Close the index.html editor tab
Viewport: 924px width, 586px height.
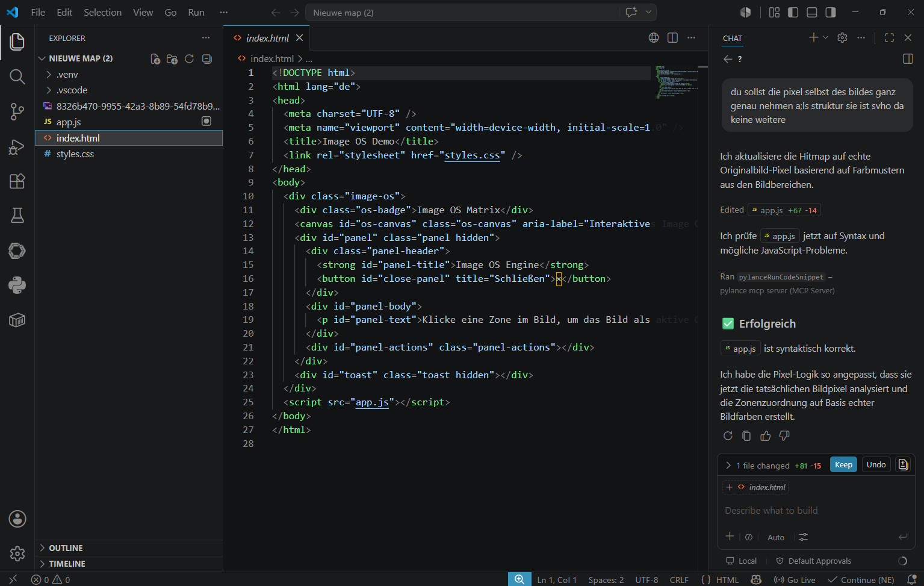[x=299, y=37]
